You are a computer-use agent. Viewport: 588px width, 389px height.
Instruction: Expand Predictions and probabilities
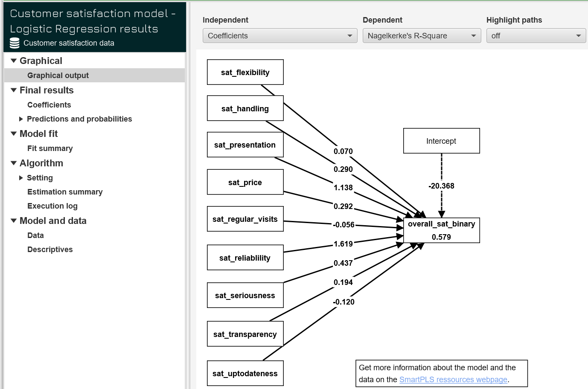click(x=21, y=119)
